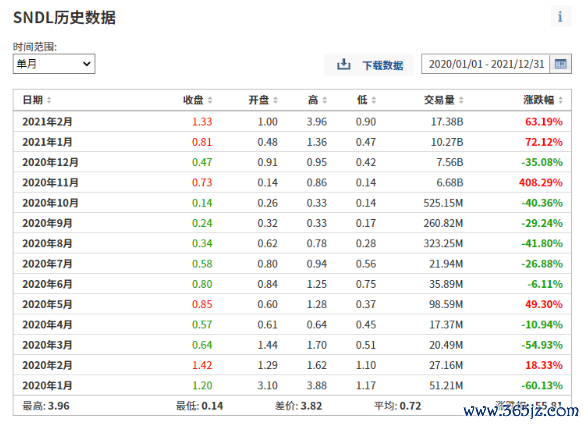Click the 98.59M volume value
This screenshot has width=586, height=426.
point(446,304)
